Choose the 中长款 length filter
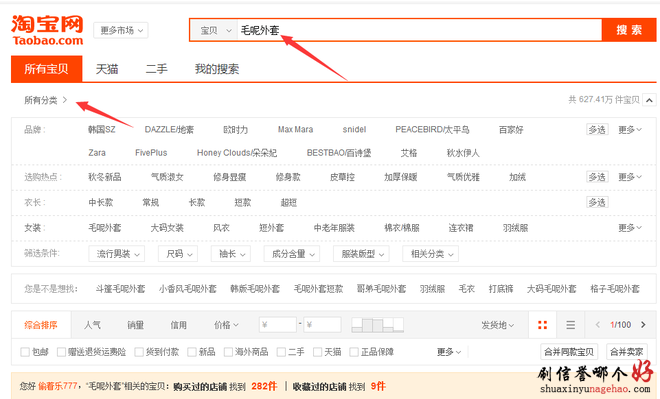 (101, 202)
